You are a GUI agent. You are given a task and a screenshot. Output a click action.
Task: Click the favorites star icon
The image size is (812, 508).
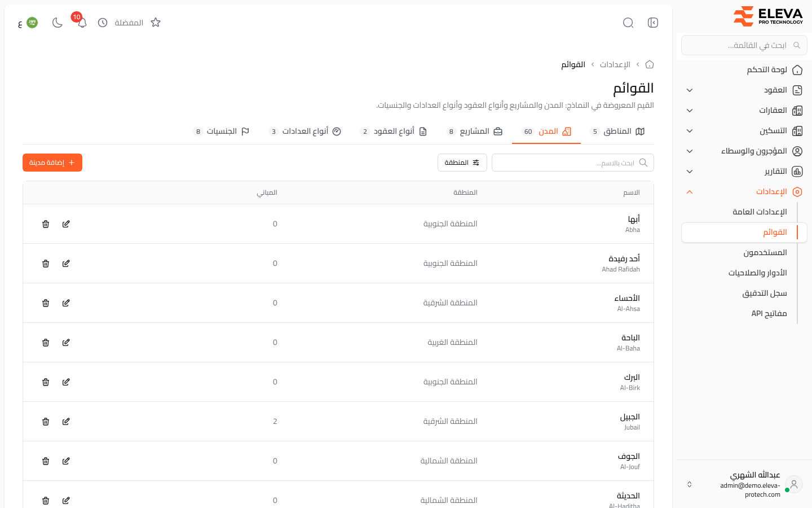(x=156, y=23)
